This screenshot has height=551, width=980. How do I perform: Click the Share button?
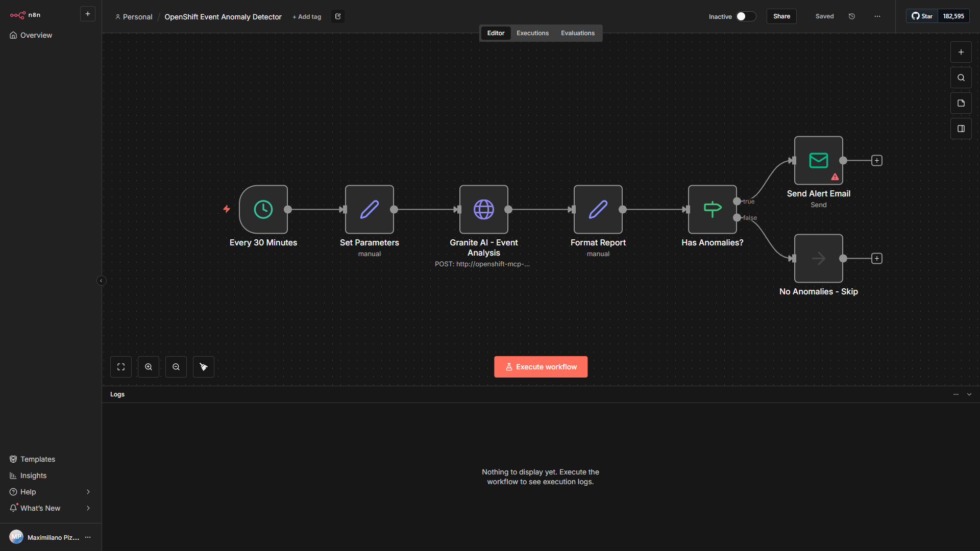[781, 16]
